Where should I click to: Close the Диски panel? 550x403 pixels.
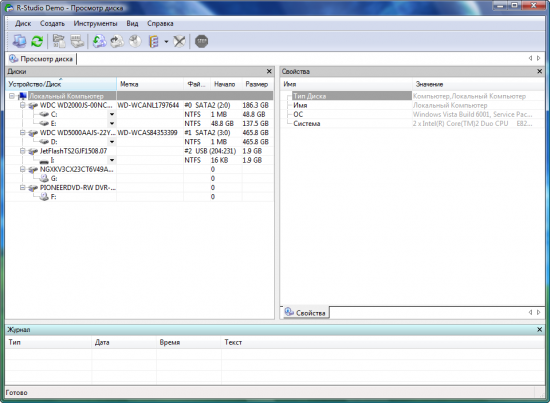click(269, 72)
